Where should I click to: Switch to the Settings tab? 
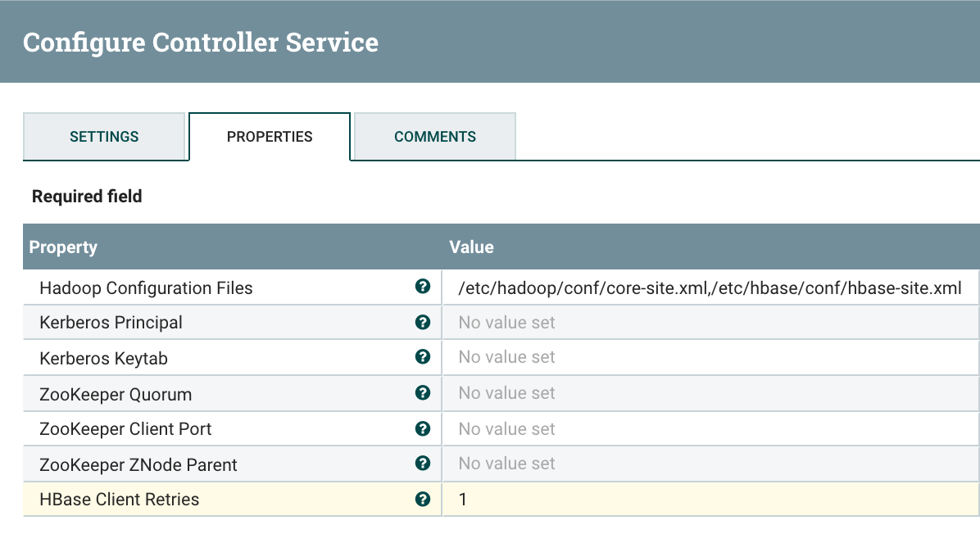tap(104, 137)
